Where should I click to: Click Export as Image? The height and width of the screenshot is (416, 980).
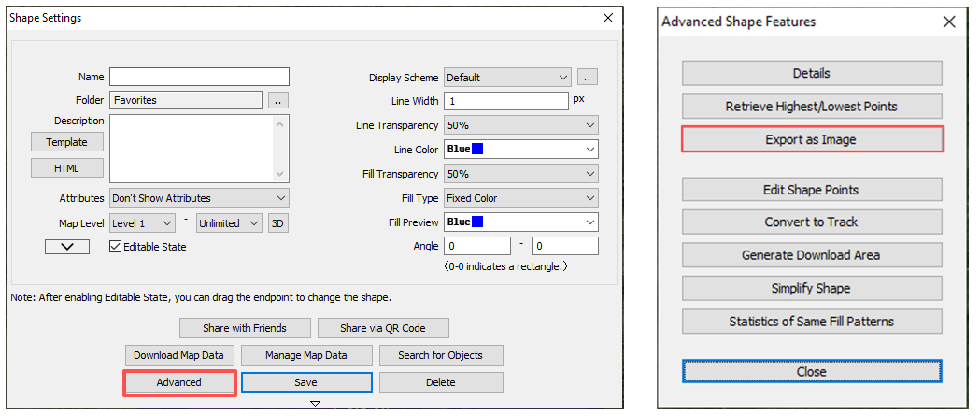tap(811, 139)
